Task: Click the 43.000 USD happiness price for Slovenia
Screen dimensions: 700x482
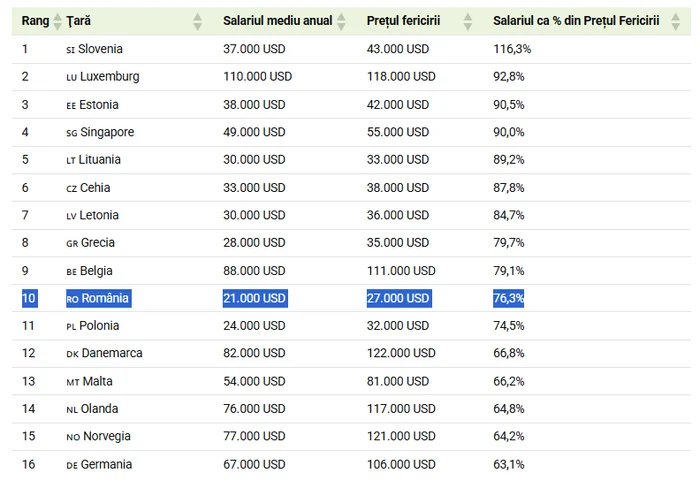Action: 398,49
